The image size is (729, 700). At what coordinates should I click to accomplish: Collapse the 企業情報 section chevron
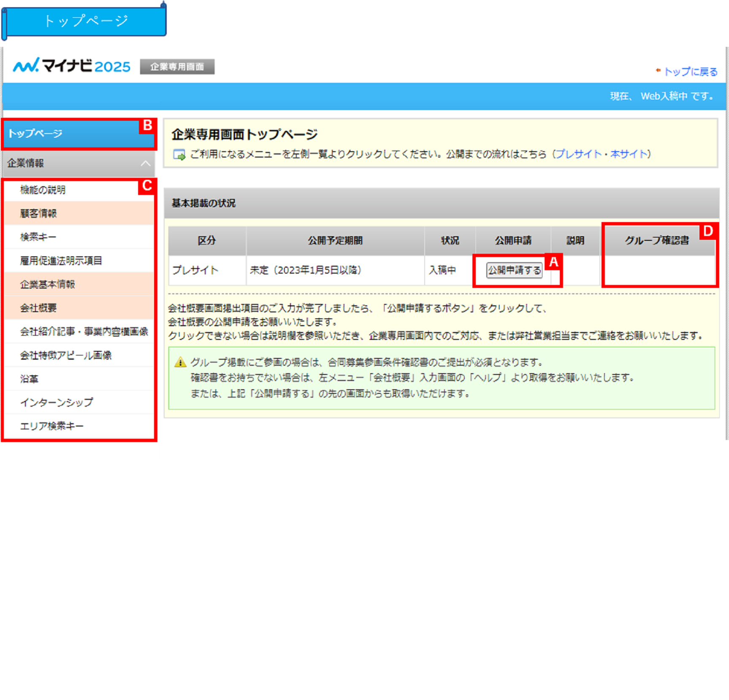tap(146, 163)
